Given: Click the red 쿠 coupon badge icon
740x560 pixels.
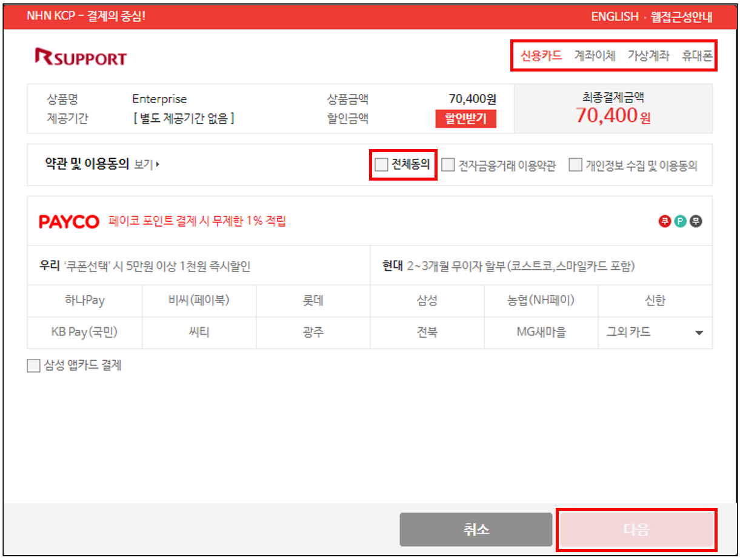Looking at the screenshot, I should coord(665,221).
